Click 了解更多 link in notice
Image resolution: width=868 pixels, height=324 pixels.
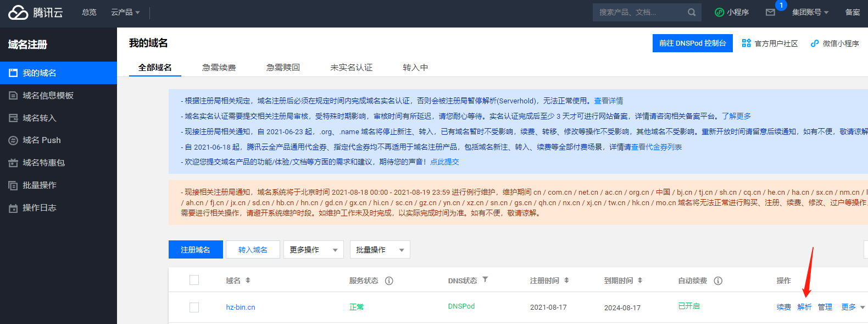[x=736, y=116]
